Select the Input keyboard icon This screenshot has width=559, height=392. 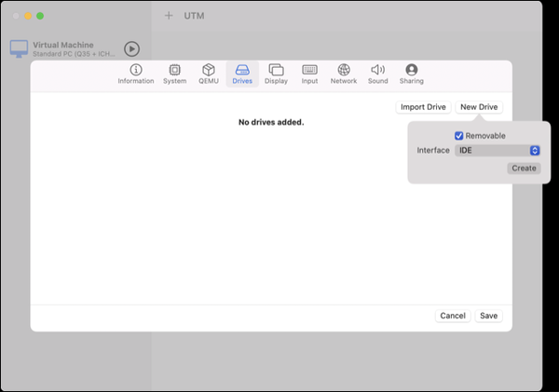pyautogui.click(x=309, y=70)
